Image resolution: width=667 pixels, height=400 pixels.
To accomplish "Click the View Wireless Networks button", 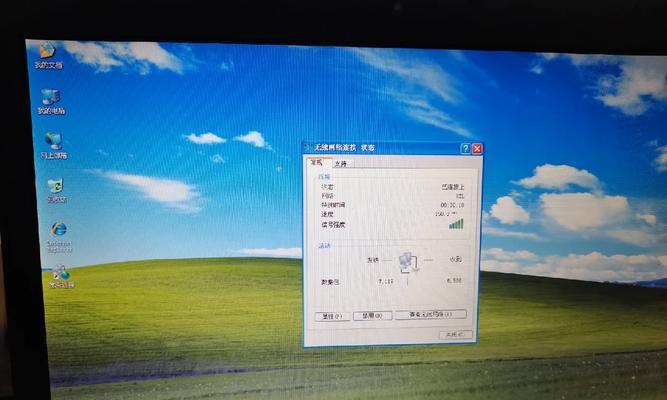I will point(430,314).
